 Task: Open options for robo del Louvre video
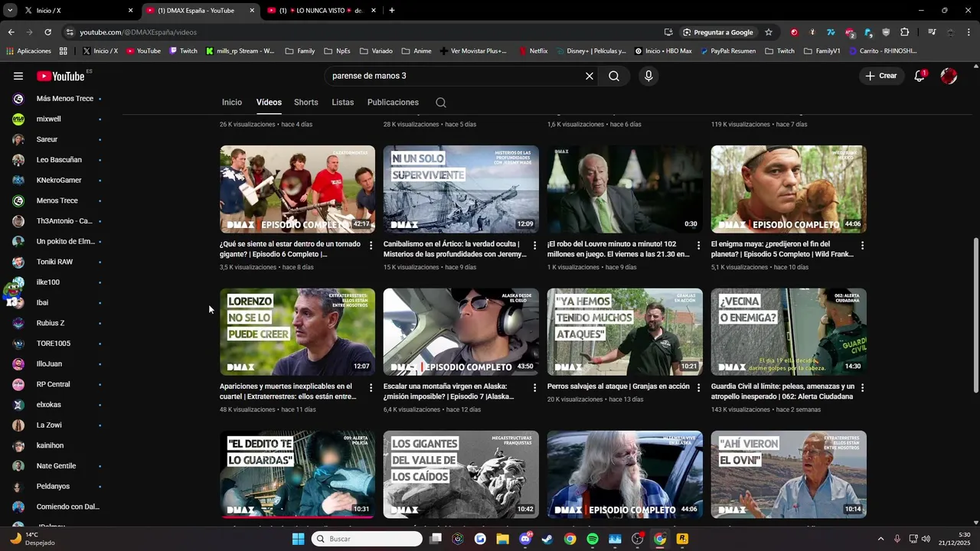tap(698, 246)
